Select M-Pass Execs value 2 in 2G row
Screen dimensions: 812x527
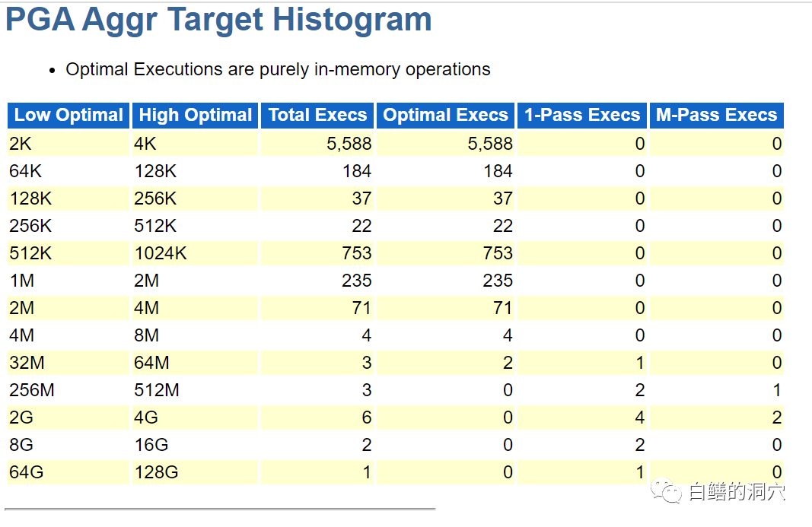pos(775,417)
